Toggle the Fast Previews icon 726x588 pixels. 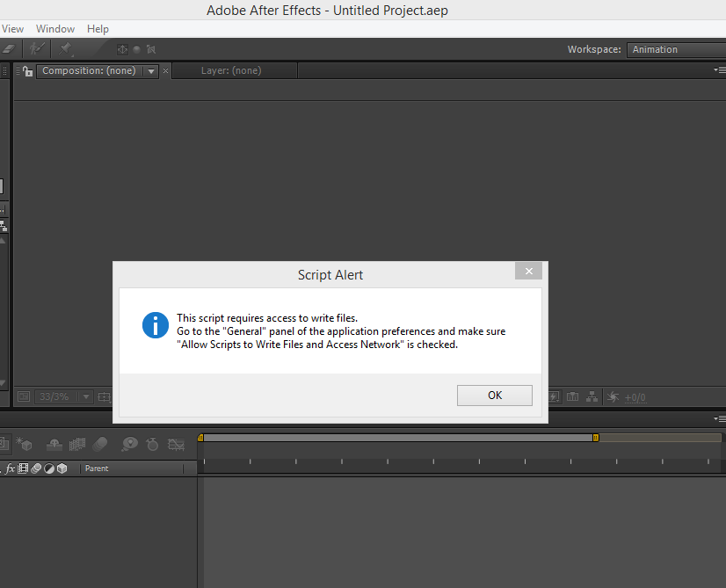[554, 397]
